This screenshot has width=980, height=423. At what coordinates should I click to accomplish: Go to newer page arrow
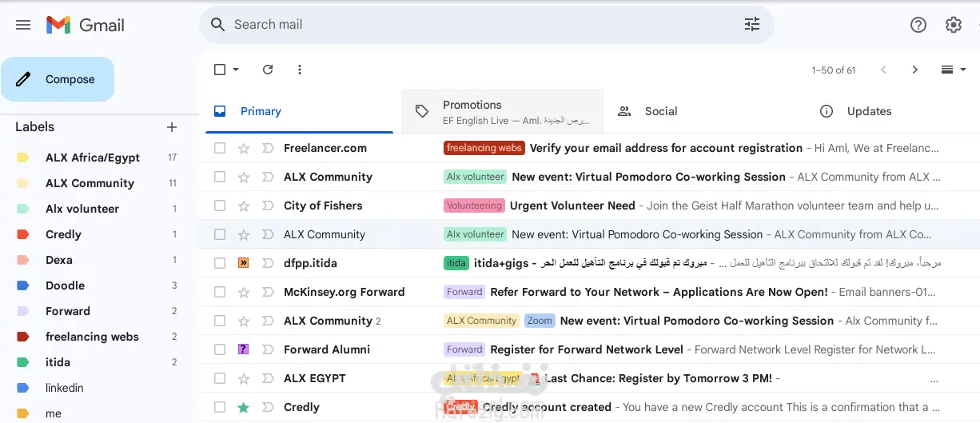pos(883,70)
